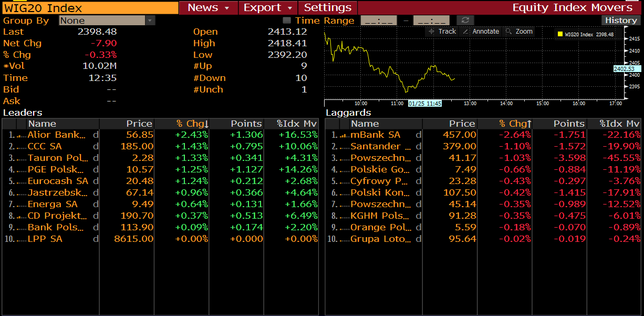Click the Open value 2413.12
This screenshot has width=644, height=316.
coord(287,32)
